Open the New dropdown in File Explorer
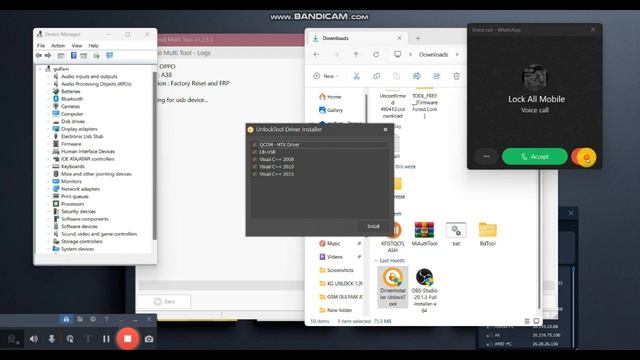The height and width of the screenshot is (360, 640). (x=326, y=76)
